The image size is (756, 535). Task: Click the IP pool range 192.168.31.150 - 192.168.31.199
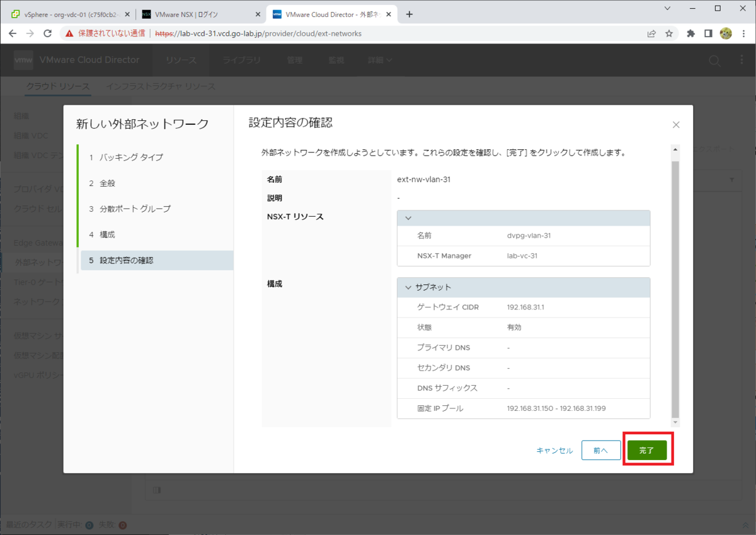556,408
